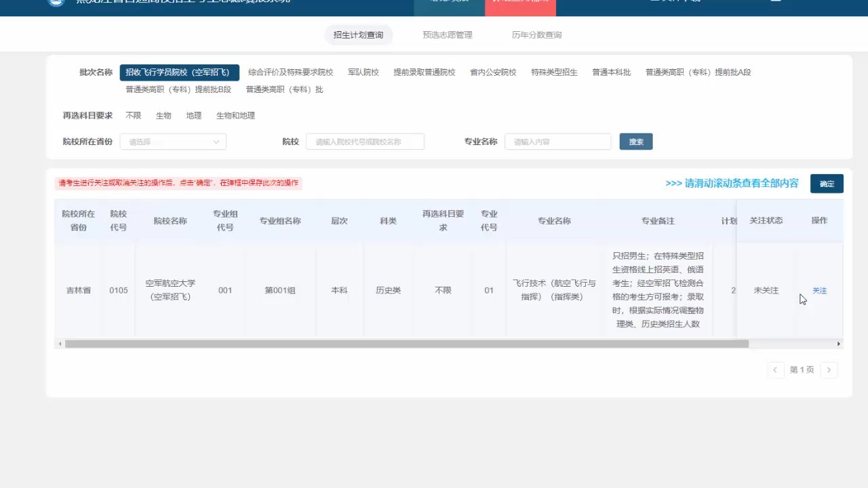This screenshot has width=868, height=488.
Task: Select the 普通本科批 batch
Action: tap(612, 73)
